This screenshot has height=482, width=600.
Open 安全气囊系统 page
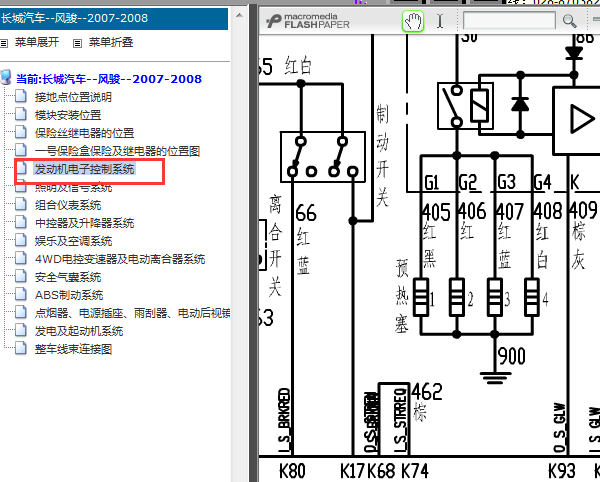(68, 277)
